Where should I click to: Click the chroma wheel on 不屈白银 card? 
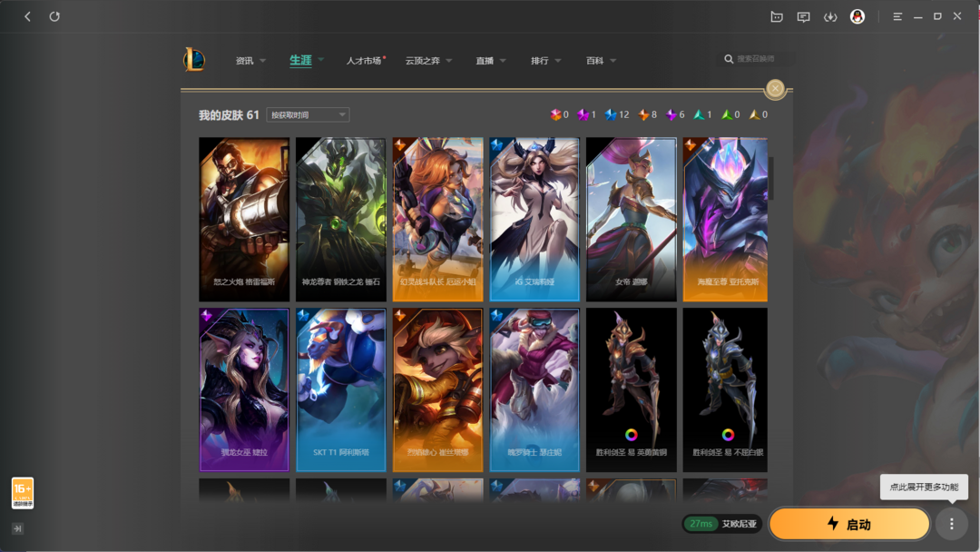click(728, 435)
